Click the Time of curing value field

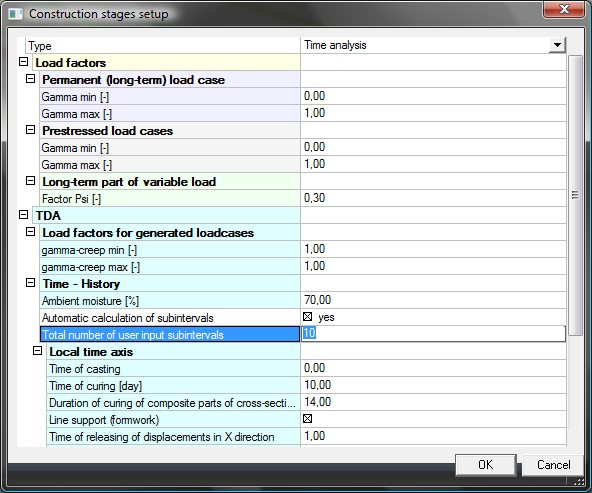point(433,385)
